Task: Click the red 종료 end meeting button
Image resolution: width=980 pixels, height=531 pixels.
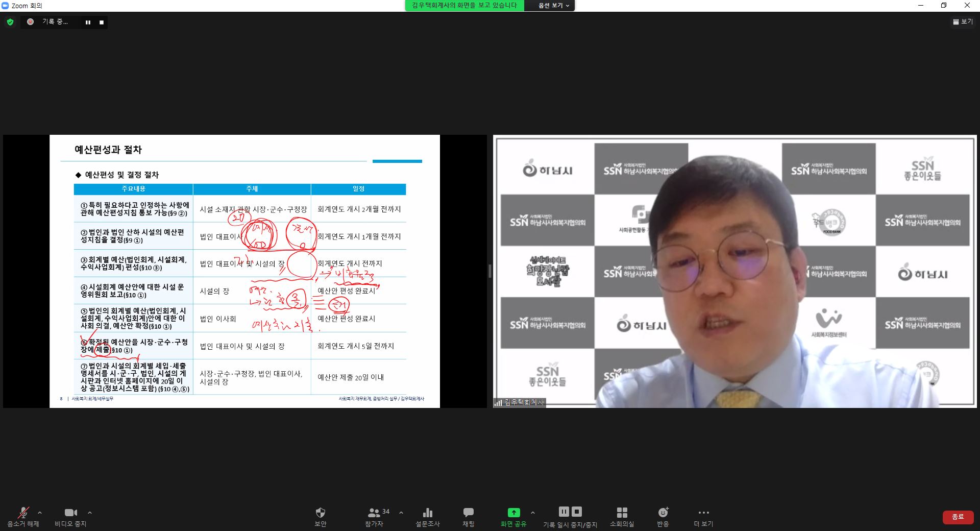Action: pyautogui.click(x=958, y=517)
